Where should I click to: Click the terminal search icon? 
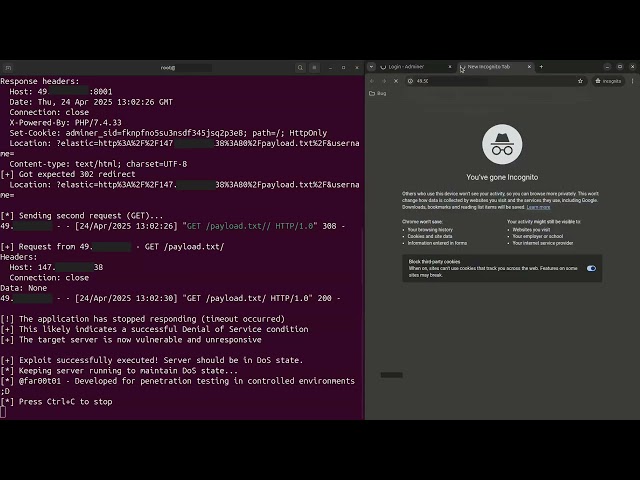click(300, 68)
